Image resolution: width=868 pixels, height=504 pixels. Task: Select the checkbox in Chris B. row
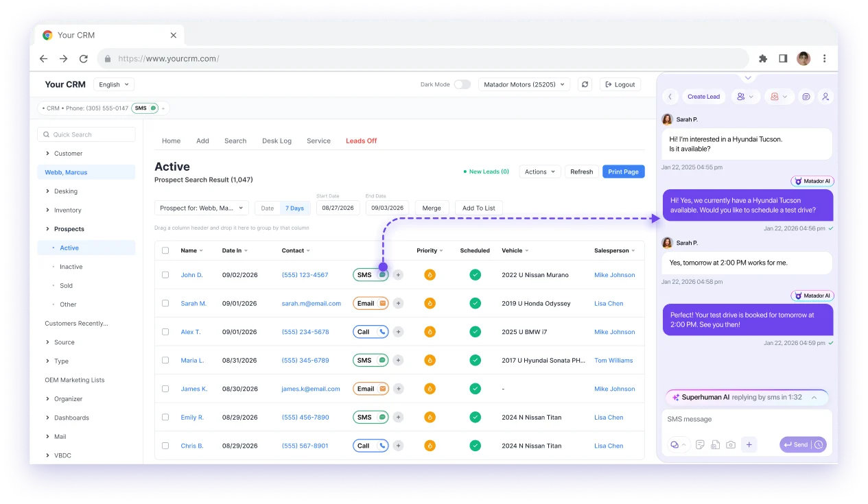click(x=165, y=446)
